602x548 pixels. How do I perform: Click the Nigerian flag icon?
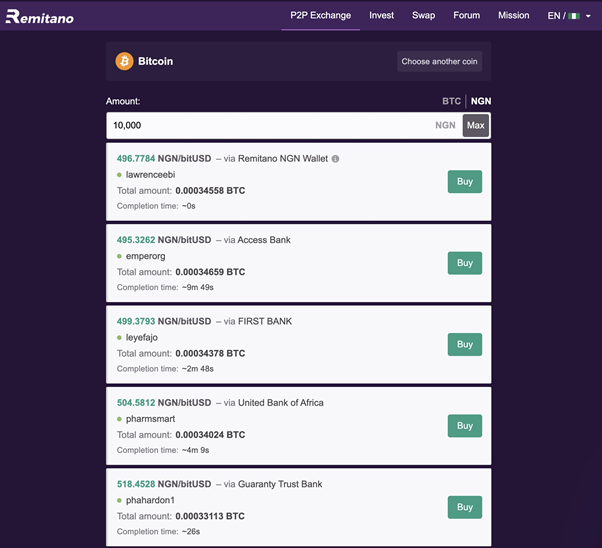574,16
